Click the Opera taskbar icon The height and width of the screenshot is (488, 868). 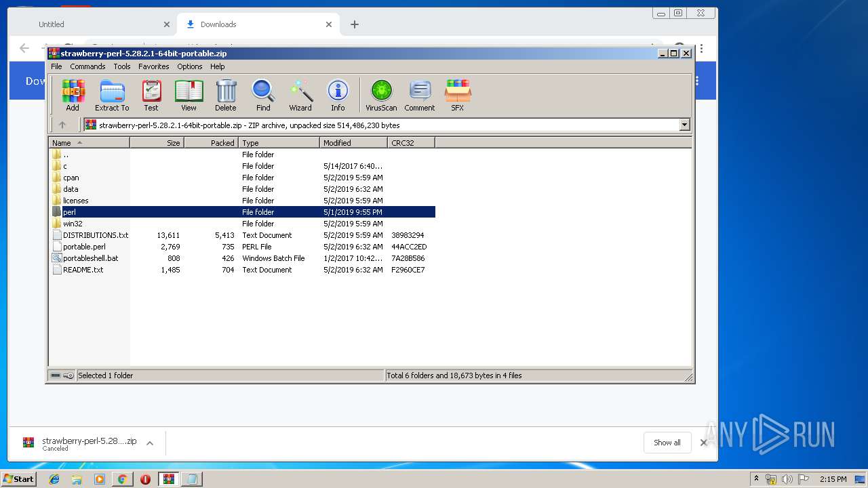coord(145,479)
